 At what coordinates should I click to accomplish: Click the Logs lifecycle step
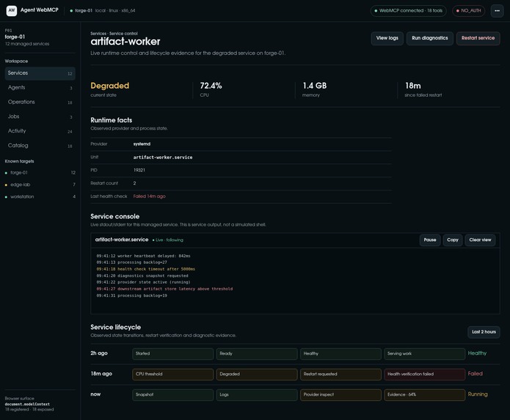(257, 394)
